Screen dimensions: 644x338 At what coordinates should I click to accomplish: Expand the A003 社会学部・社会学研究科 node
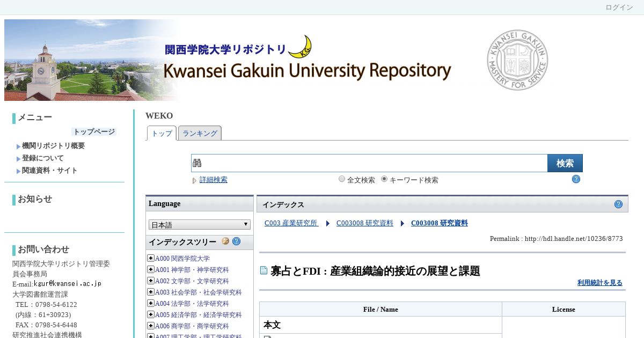point(151,292)
